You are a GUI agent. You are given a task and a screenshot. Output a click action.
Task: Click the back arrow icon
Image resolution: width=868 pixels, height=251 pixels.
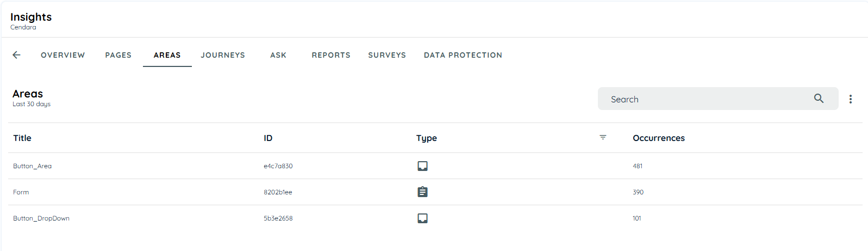[16, 55]
